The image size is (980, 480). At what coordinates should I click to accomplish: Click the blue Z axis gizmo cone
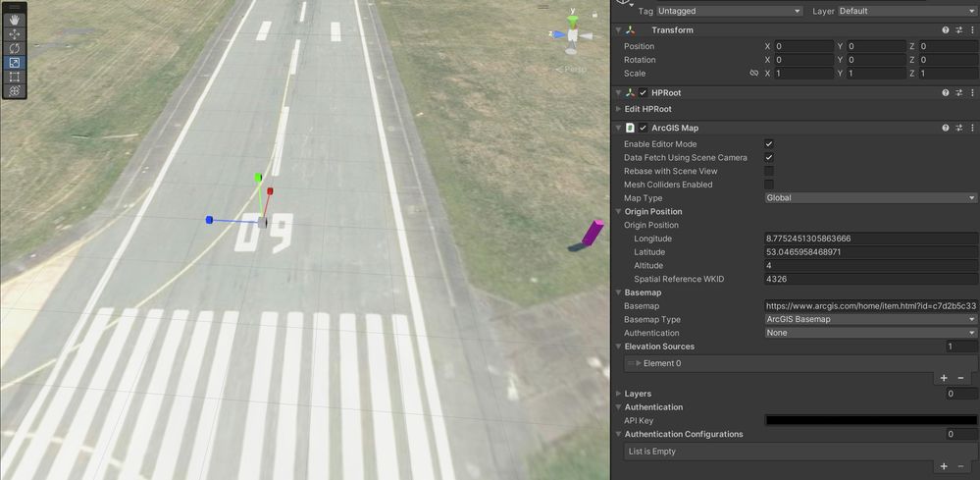559,34
